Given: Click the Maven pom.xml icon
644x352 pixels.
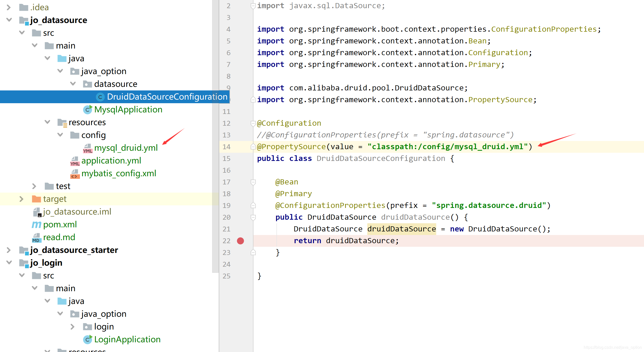Looking at the screenshot, I should tap(37, 225).
